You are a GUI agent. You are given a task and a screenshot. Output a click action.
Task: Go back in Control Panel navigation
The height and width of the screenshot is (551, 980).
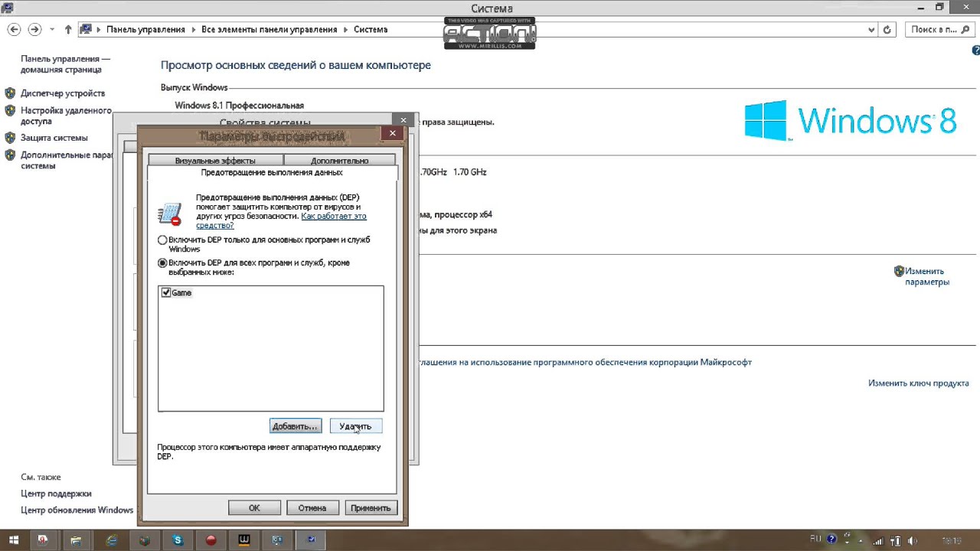tap(14, 29)
